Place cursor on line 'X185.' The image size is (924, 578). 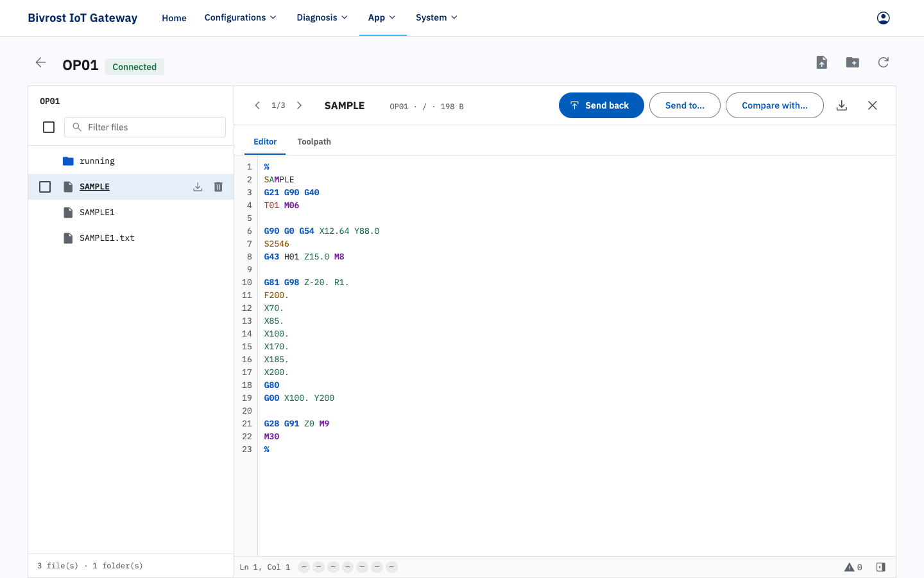click(277, 360)
